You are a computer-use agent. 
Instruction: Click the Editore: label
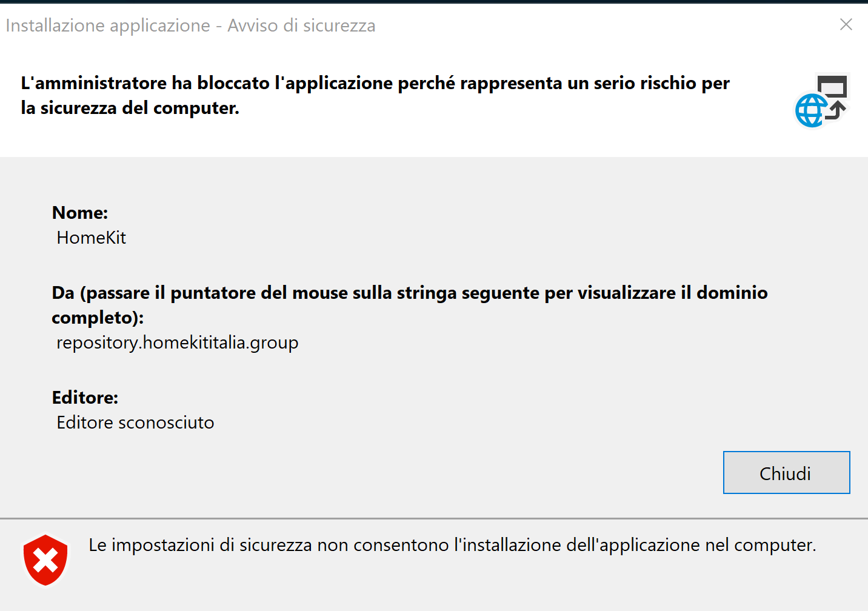85,398
